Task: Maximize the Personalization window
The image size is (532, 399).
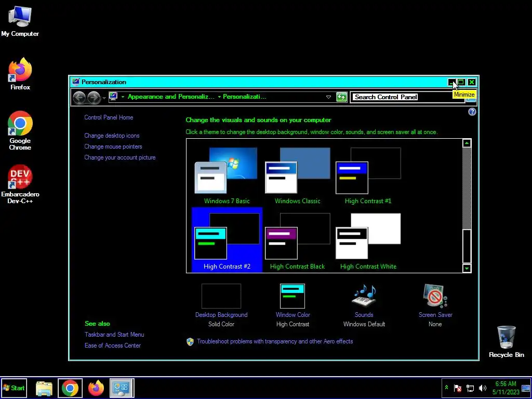Action: 461,82
